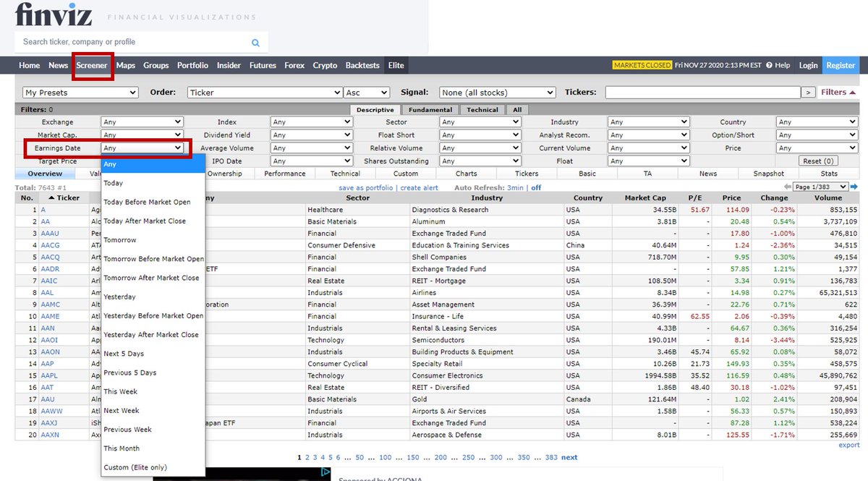The height and width of the screenshot is (481, 868).
Task: Open the Float Short dropdown
Action: [x=480, y=135]
